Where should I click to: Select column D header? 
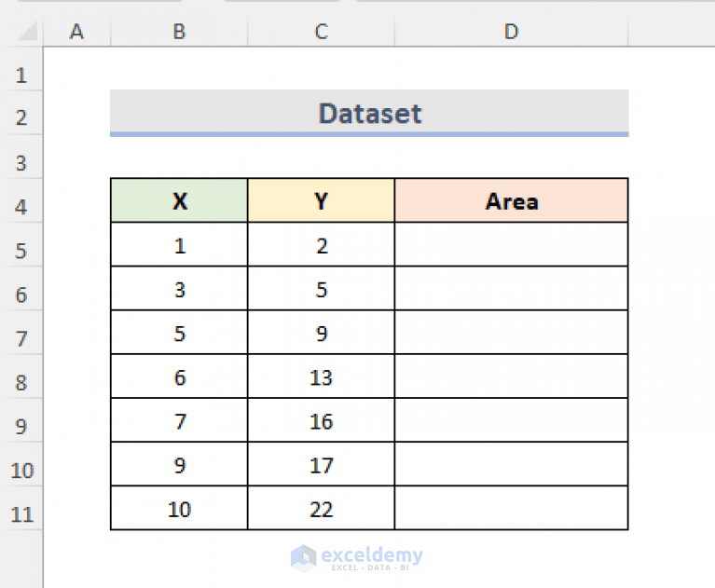tap(511, 31)
